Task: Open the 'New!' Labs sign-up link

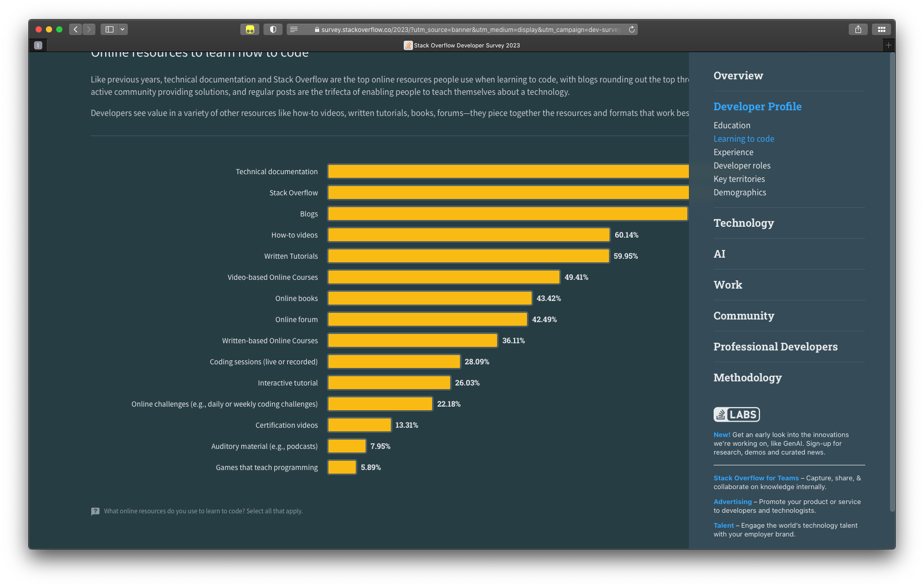Action: [722, 435]
